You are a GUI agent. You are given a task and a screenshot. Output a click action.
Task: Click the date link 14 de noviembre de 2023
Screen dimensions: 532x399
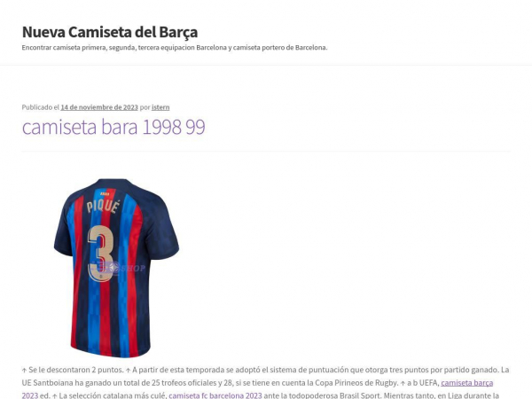(99, 107)
